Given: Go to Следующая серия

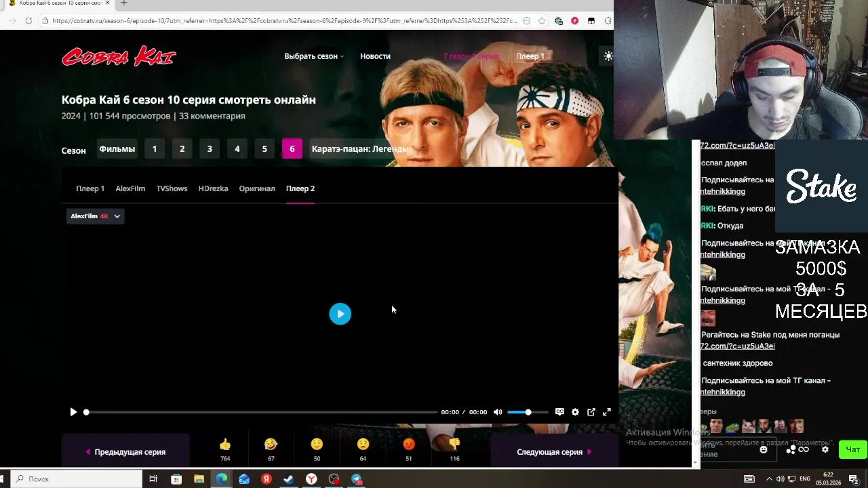Looking at the screenshot, I should coord(554,452).
